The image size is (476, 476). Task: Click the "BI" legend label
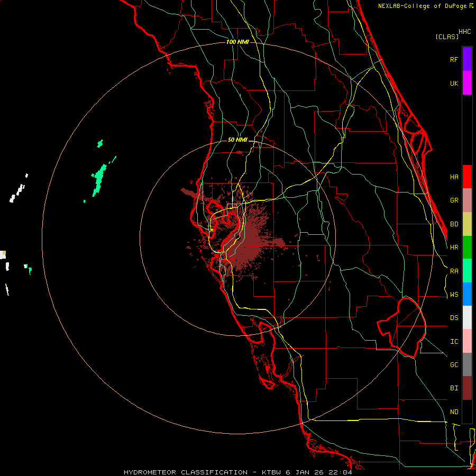tap(454, 388)
